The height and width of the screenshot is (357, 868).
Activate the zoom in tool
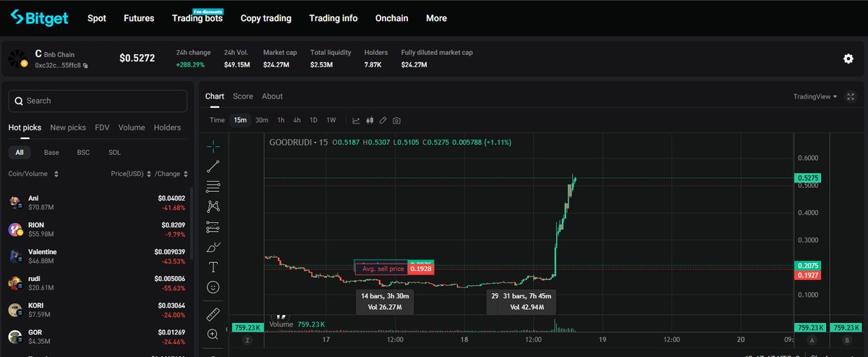(x=213, y=334)
